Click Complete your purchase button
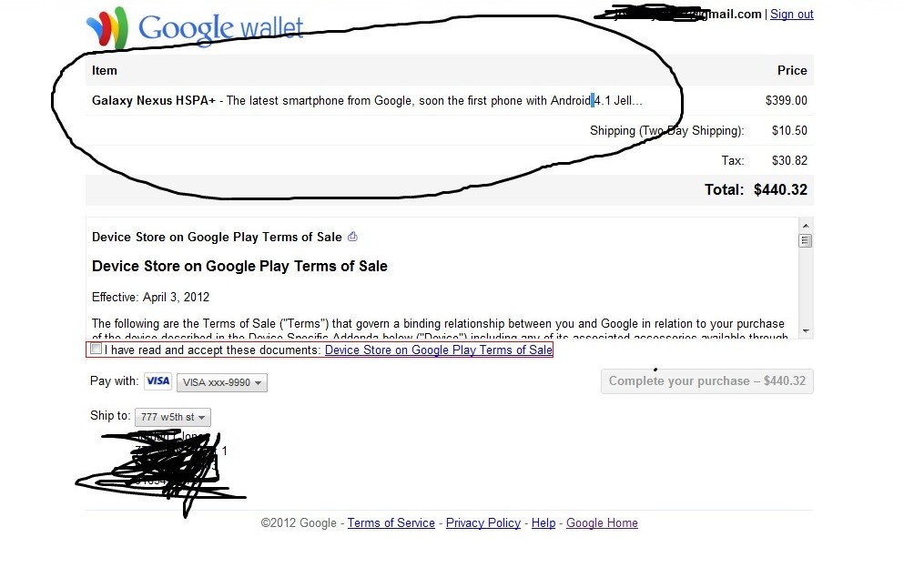The width and height of the screenshot is (904, 588). (706, 381)
